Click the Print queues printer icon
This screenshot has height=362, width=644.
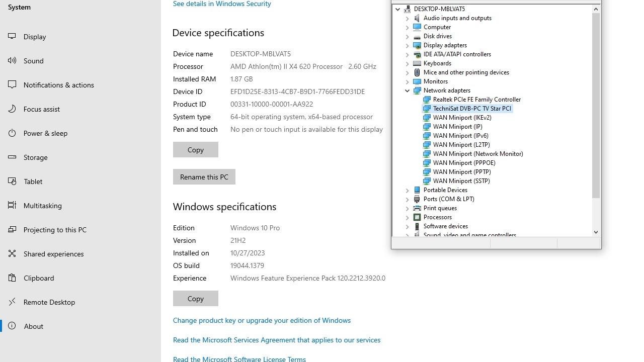pyautogui.click(x=417, y=208)
